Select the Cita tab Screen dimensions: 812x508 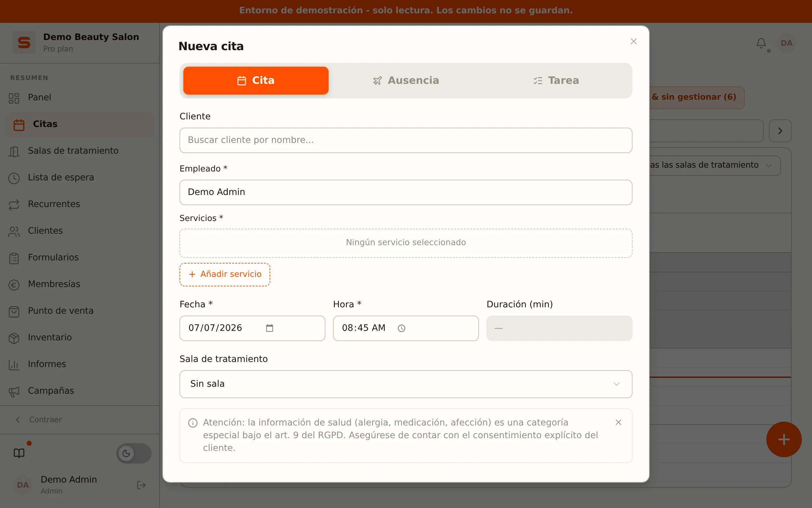point(256,81)
